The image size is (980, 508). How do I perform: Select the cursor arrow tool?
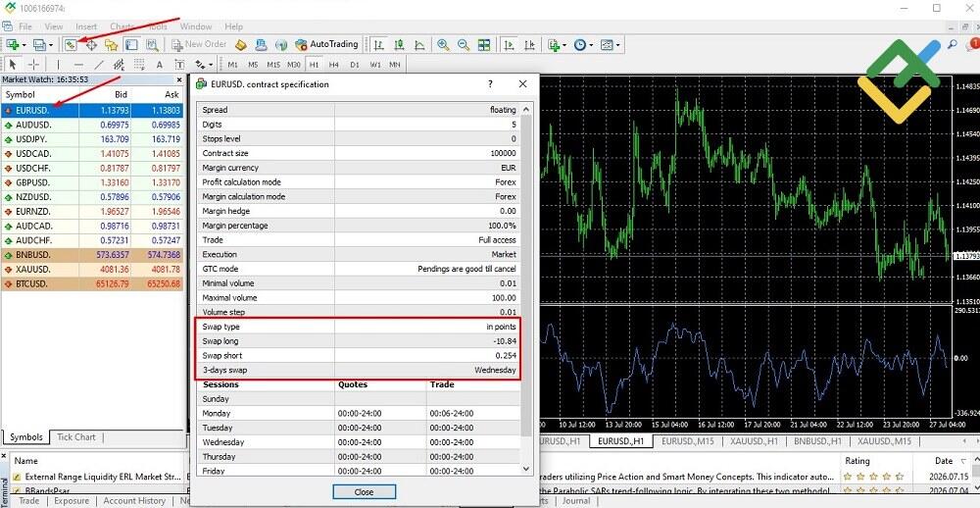pos(13,64)
